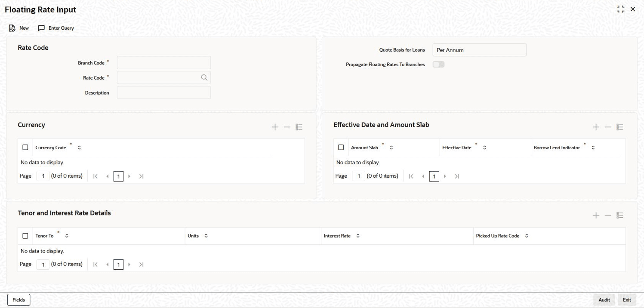Open single view for Currency table
Viewport: 644px width, 308px height.
(x=299, y=127)
